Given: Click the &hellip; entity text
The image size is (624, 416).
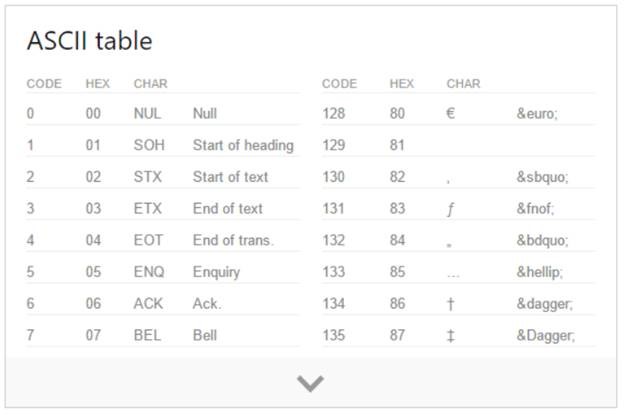Looking at the screenshot, I should [x=540, y=272].
